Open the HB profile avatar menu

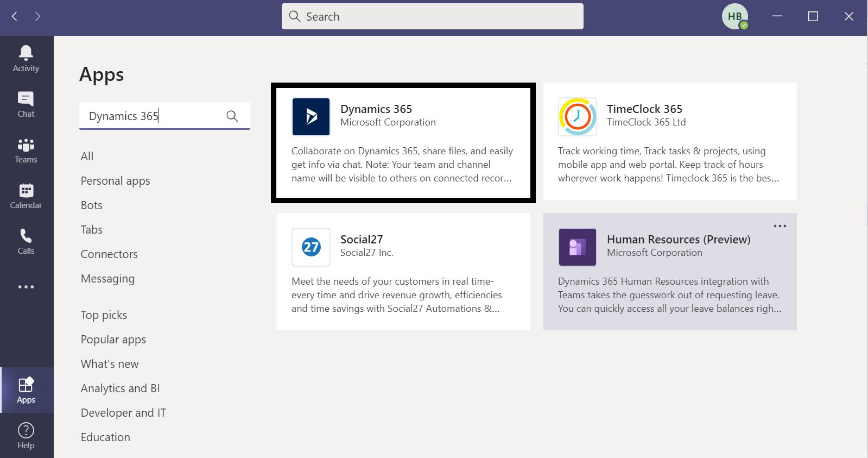(735, 17)
